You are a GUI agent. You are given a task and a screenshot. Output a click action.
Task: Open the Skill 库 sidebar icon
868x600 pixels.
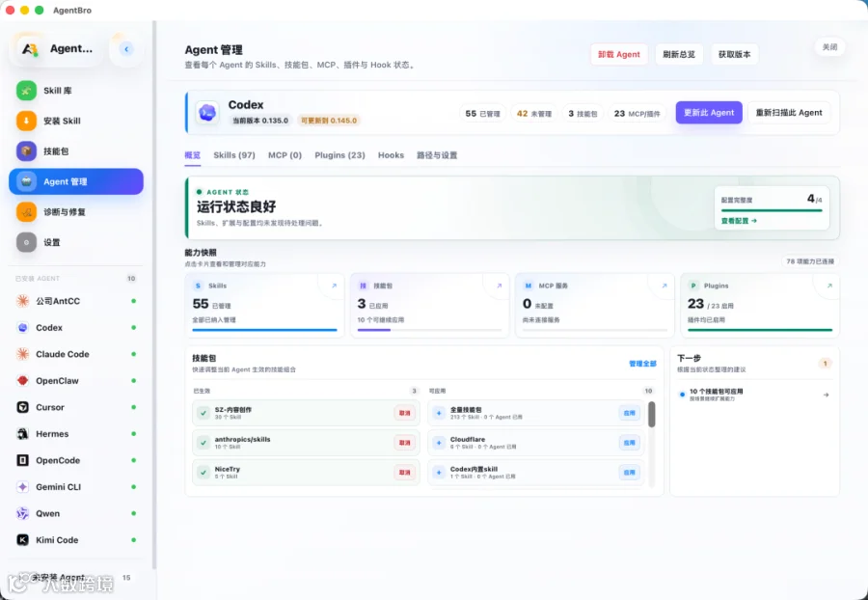click(x=26, y=91)
